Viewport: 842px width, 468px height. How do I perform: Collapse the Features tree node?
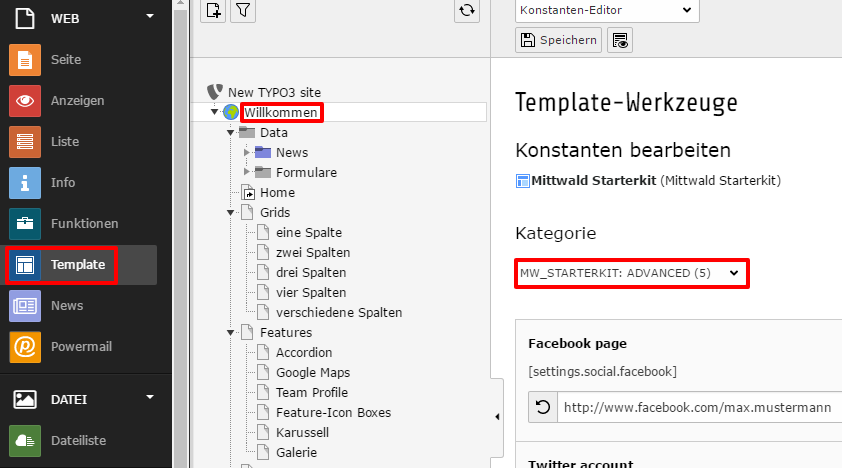(x=230, y=333)
